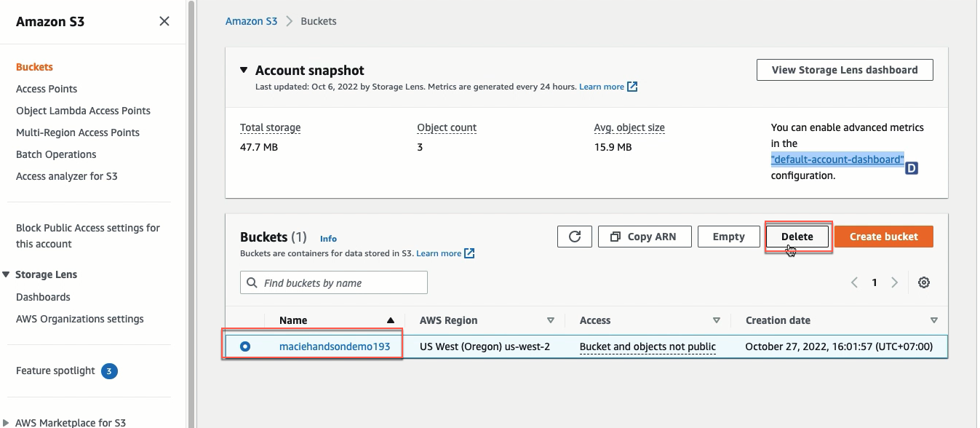Click Learn more in Account snapshot
This screenshot has height=428, width=980.
point(601,87)
